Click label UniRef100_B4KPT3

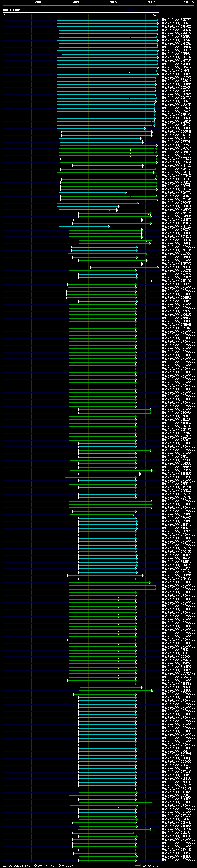[x=177, y=524]
